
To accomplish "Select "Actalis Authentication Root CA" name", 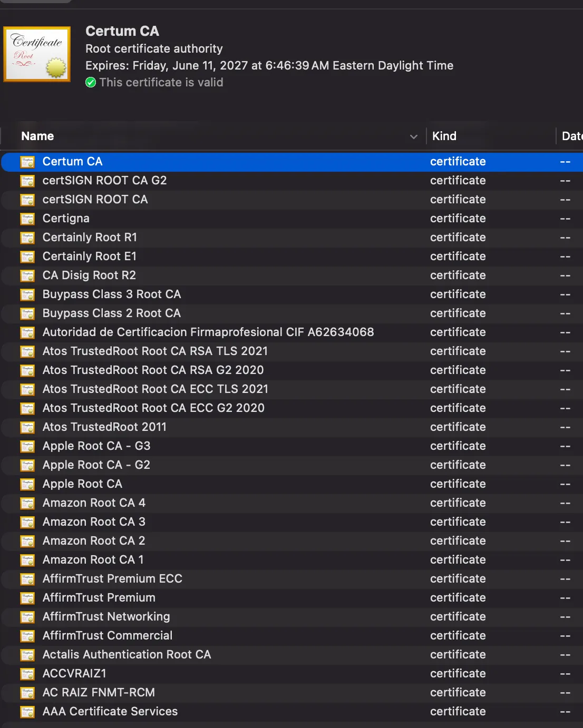I will click(127, 654).
